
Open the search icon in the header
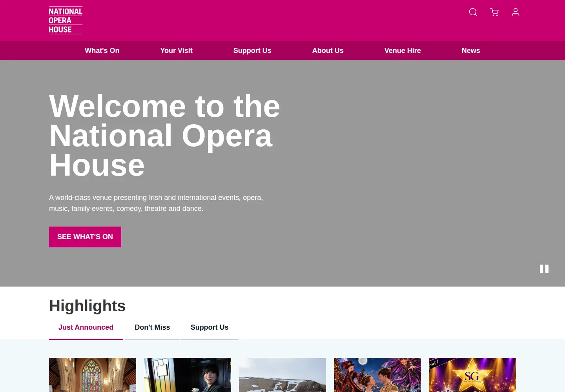(473, 12)
